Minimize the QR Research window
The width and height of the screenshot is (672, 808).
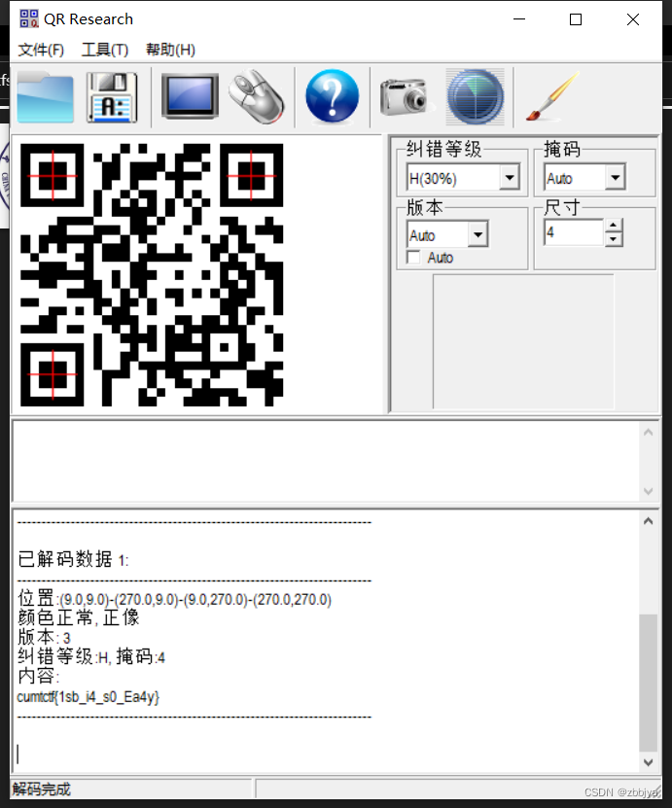click(x=519, y=19)
